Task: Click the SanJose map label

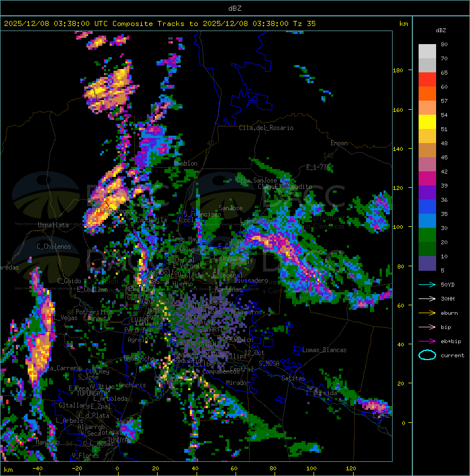Action: 230,208
